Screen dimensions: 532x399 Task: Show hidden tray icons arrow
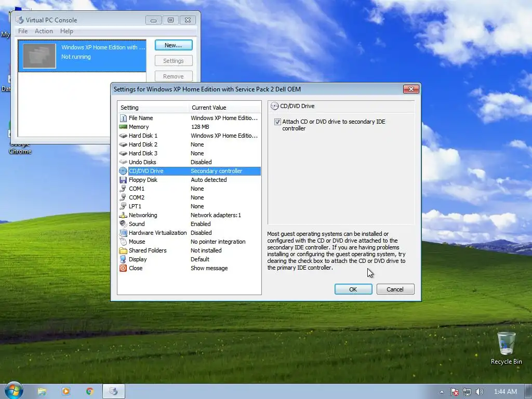point(442,392)
